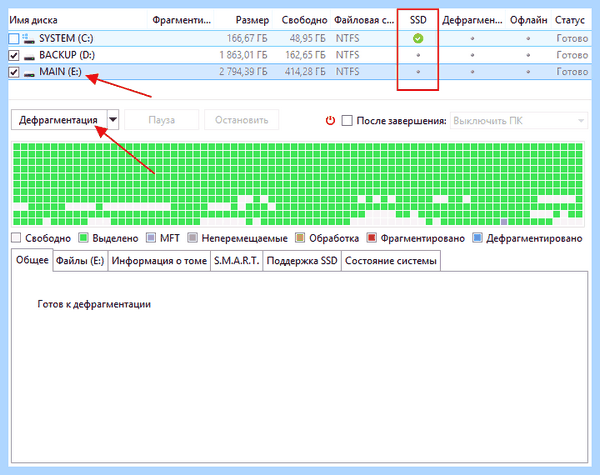This screenshot has width=600, height=475.
Task: Click the size value 2 794,39 ГБ
Action: [243, 72]
